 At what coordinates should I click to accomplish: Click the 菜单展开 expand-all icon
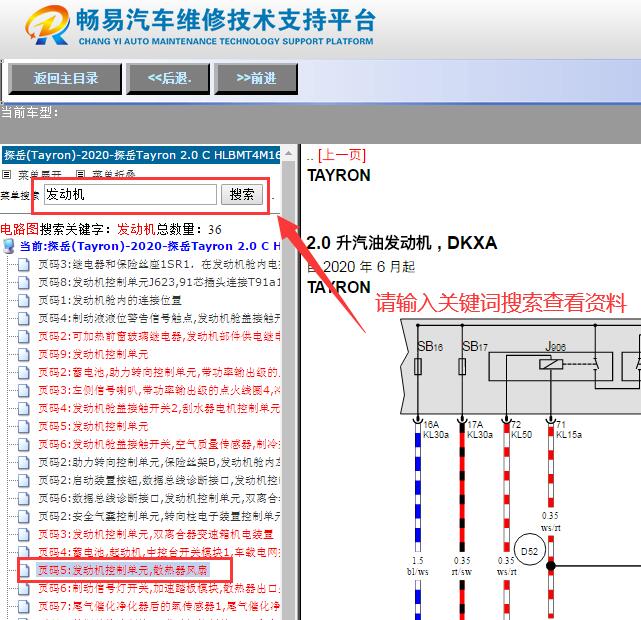click(x=6, y=175)
